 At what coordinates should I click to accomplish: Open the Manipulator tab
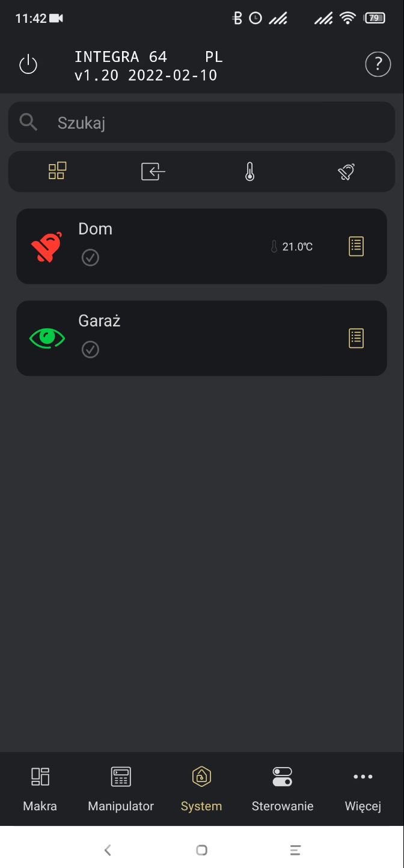[x=121, y=788]
